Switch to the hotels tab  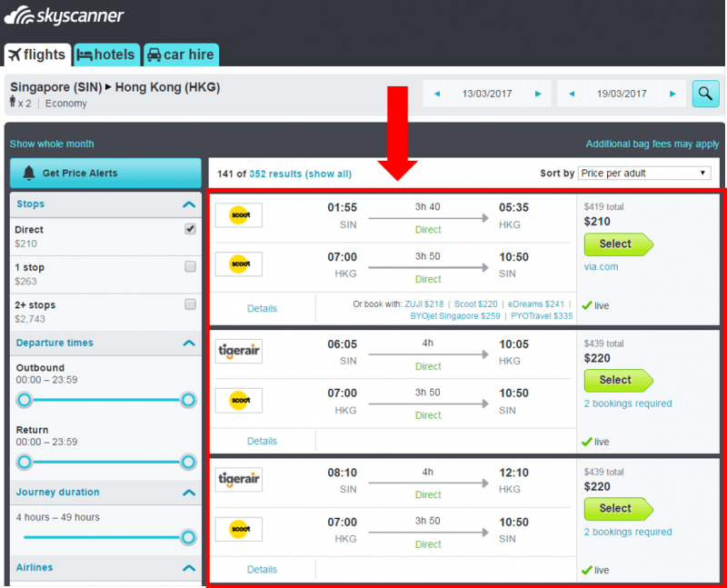coord(106,55)
